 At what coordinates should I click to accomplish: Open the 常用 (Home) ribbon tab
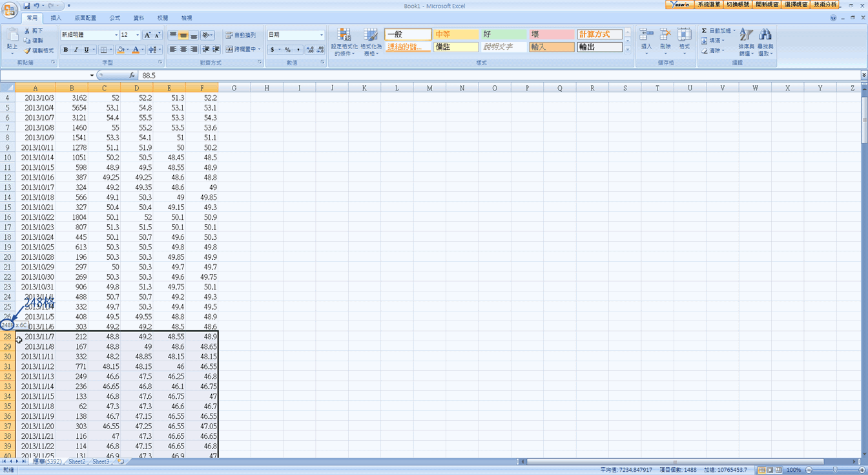32,18
